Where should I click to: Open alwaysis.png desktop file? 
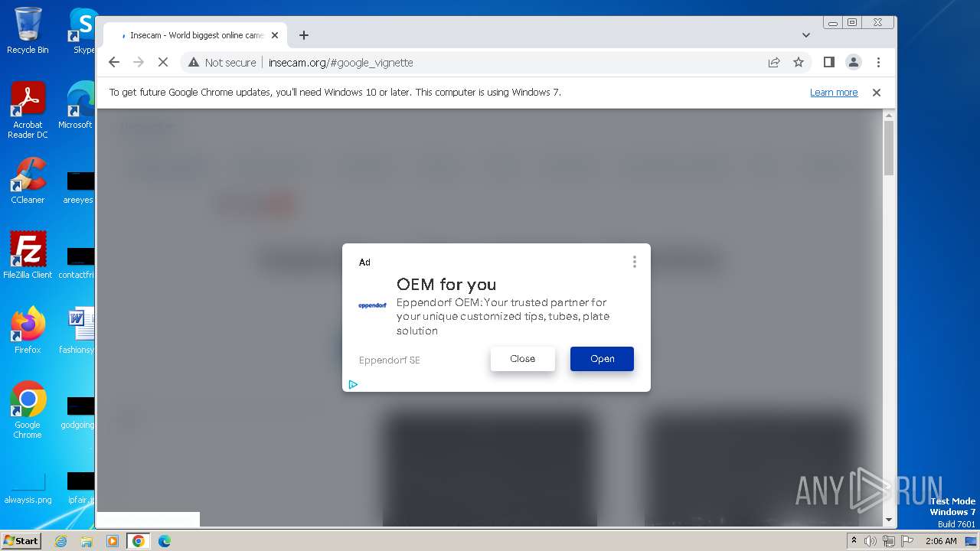click(28, 488)
